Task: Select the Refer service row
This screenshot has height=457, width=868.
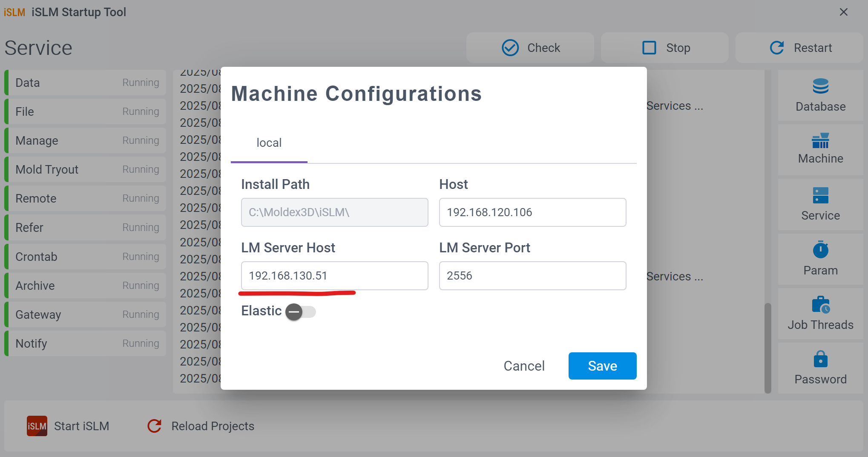Action: (x=85, y=227)
